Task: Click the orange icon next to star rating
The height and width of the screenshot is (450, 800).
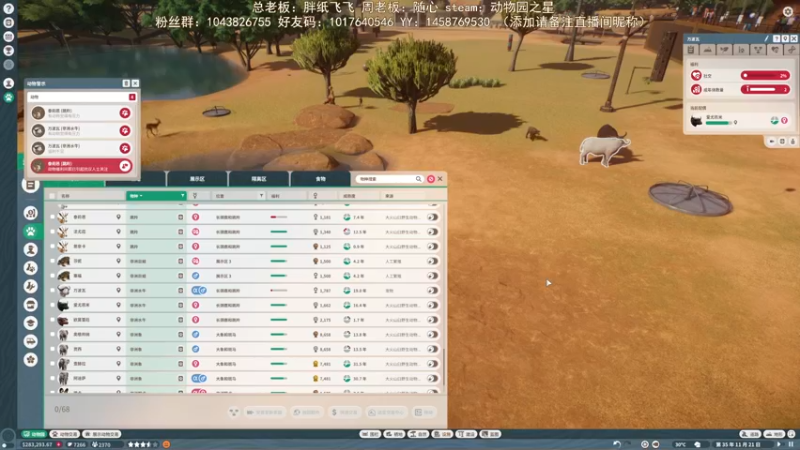Action: [x=166, y=444]
